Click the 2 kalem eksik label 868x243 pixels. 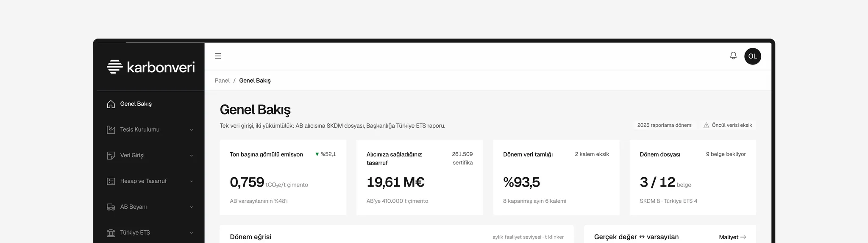[592, 154]
